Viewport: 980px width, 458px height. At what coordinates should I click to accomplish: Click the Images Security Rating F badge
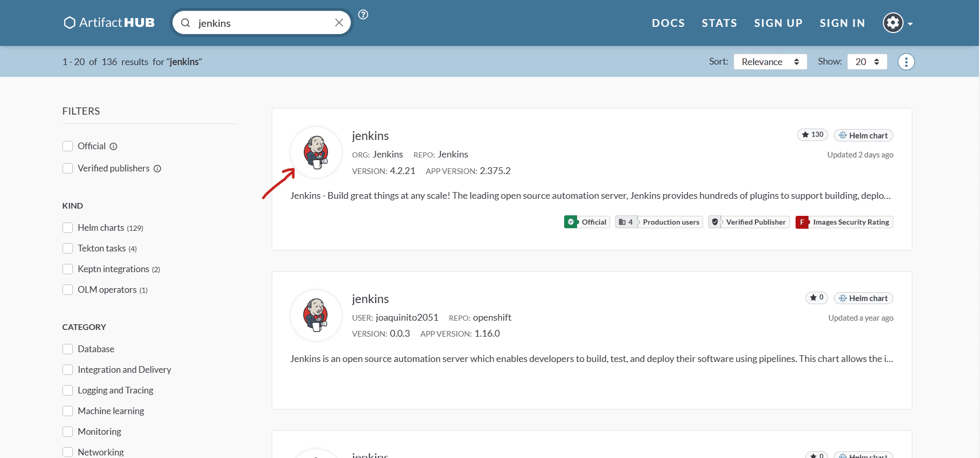click(844, 222)
